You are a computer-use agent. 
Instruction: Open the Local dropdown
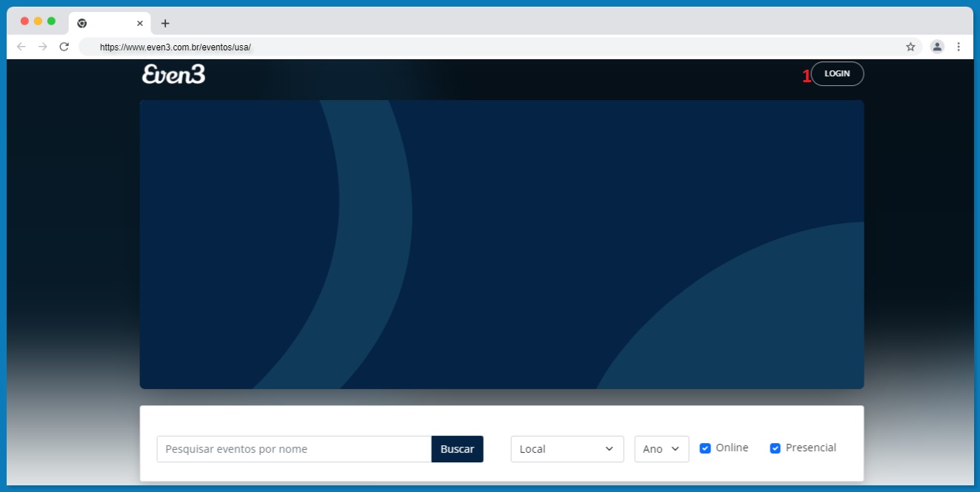pos(567,449)
